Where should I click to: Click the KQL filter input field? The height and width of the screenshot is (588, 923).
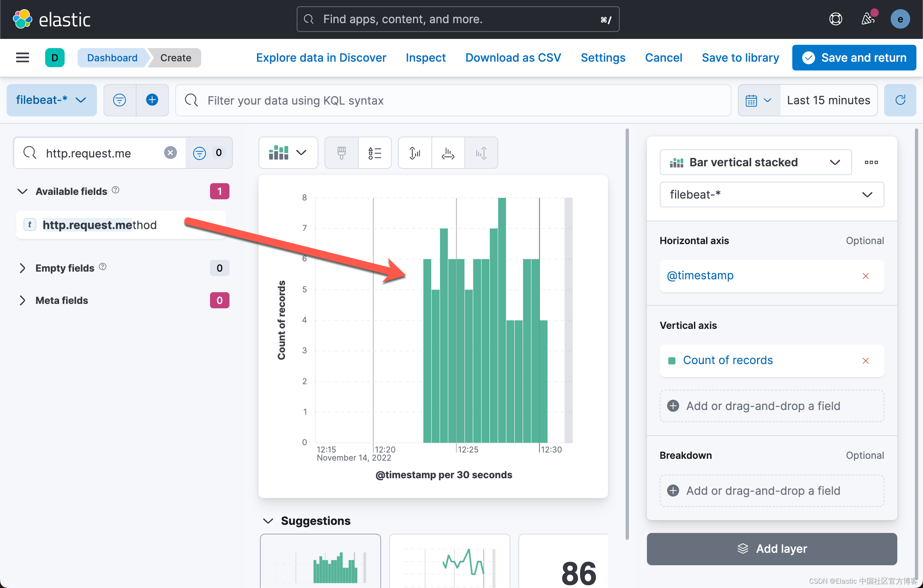coord(452,100)
